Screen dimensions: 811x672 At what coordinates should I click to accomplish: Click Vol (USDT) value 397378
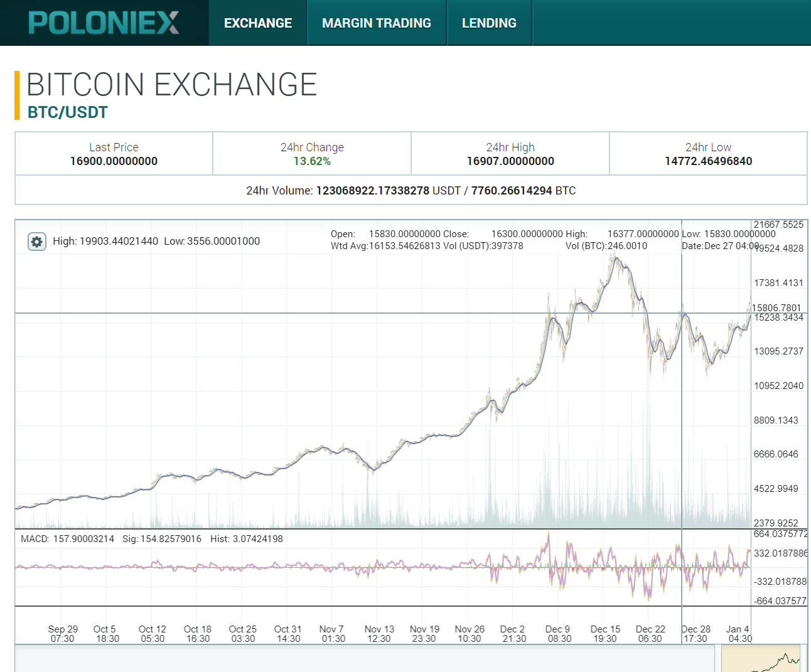click(x=508, y=246)
